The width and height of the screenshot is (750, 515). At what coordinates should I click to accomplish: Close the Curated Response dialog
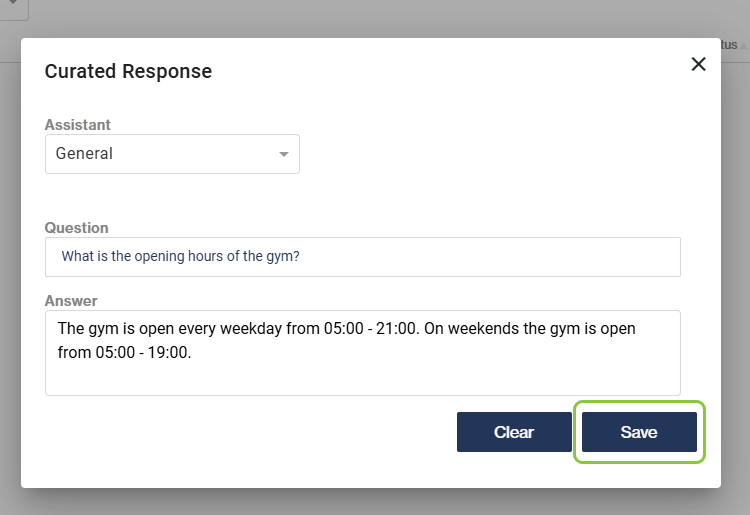tap(698, 64)
